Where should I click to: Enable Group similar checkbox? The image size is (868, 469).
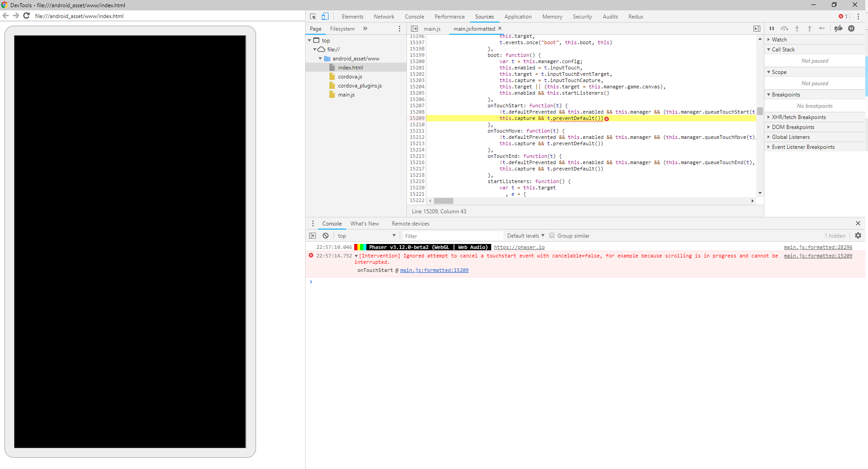tap(552, 235)
